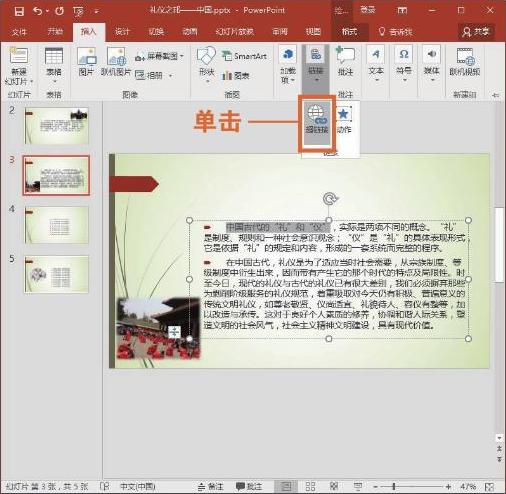Click the rotation handle above the text box
Image resolution: width=506 pixels, height=494 pixels.
point(330,199)
